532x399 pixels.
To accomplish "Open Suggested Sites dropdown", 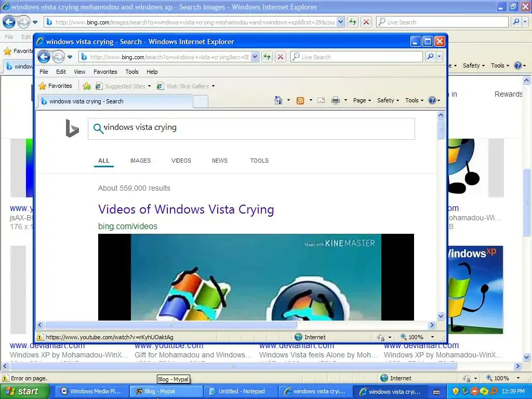I will point(123,86).
